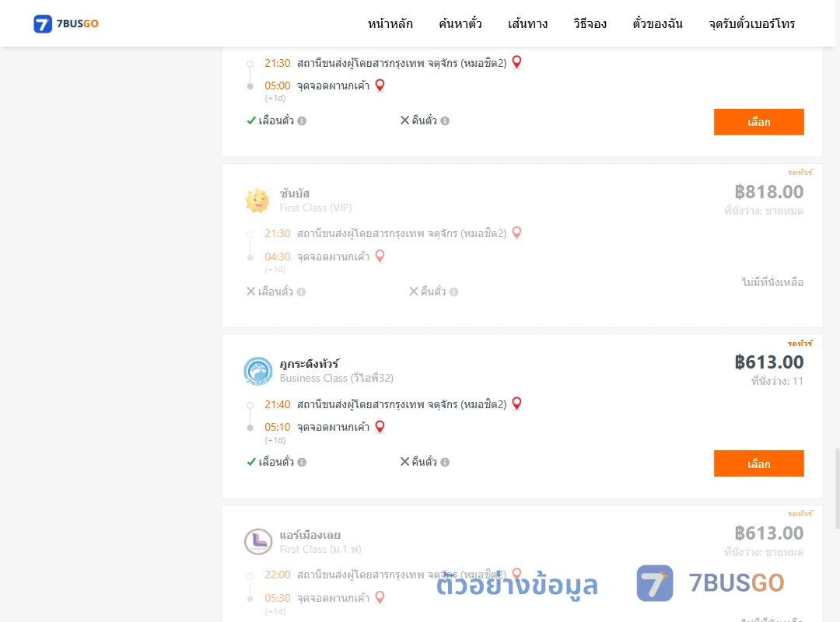This screenshot has height=622, width=840.
Task: Click map pin next to 05:30 จุดจอดผานกเค้า
Action: click(x=380, y=597)
